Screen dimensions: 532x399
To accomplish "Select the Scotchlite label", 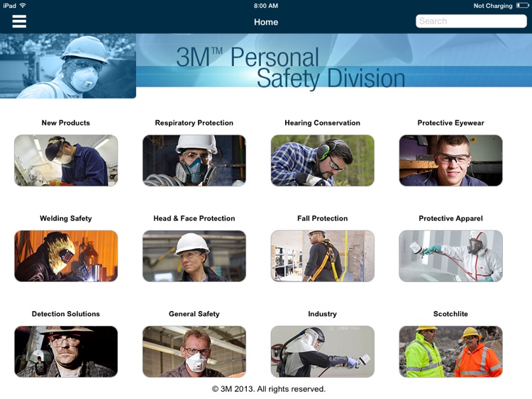I will [x=450, y=314].
